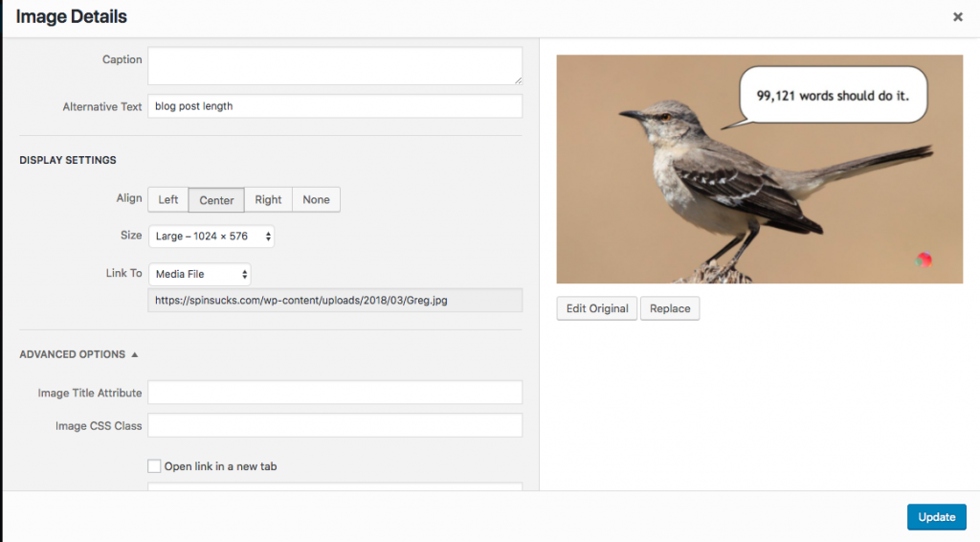
Task: Click the Image Title Attribute field
Action: pos(334,393)
